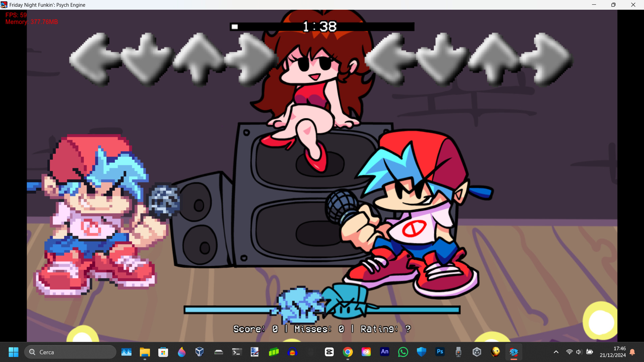Launch Adobe Animate from the taskbar
Screen dimensions: 644x362
(385, 352)
